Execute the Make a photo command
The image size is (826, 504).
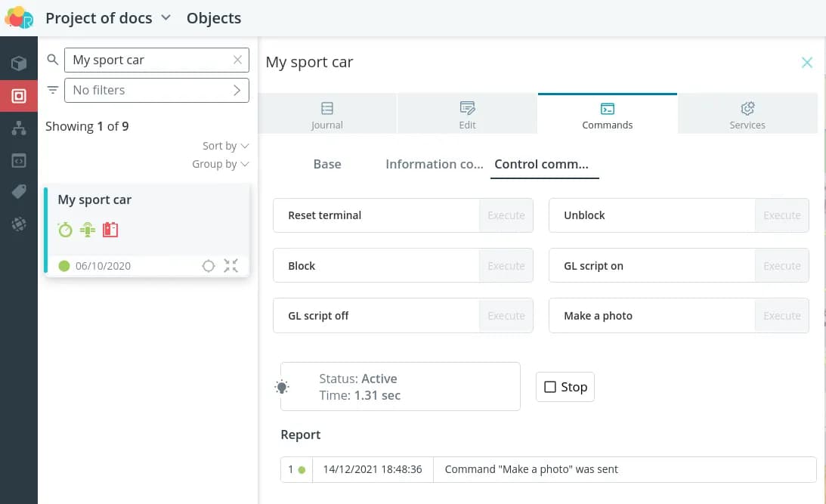pos(781,316)
